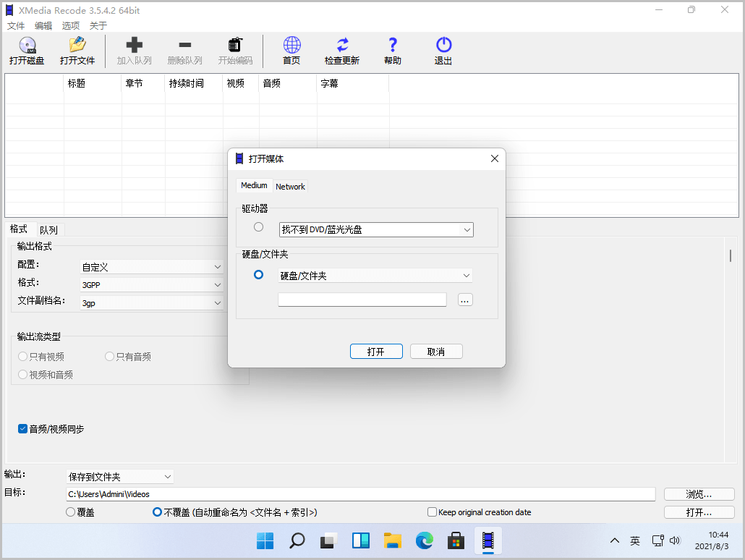
Task: Select the 驱动器 drive radio button
Action: pyautogui.click(x=258, y=227)
